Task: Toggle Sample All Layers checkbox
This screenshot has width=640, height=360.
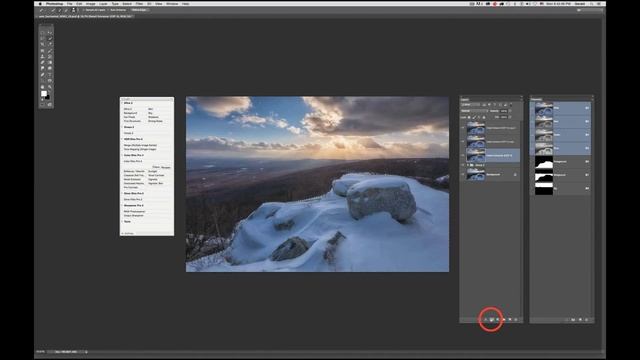Action: click(83, 10)
